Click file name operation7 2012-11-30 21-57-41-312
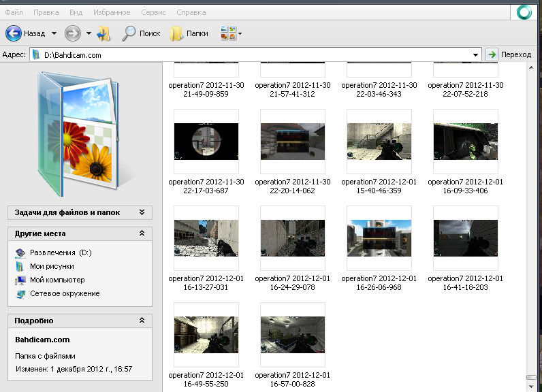 [x=292, y=89]
